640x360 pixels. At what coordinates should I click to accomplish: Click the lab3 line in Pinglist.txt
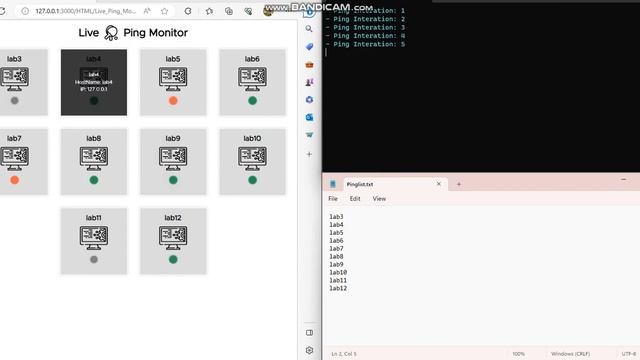point(336,217)
